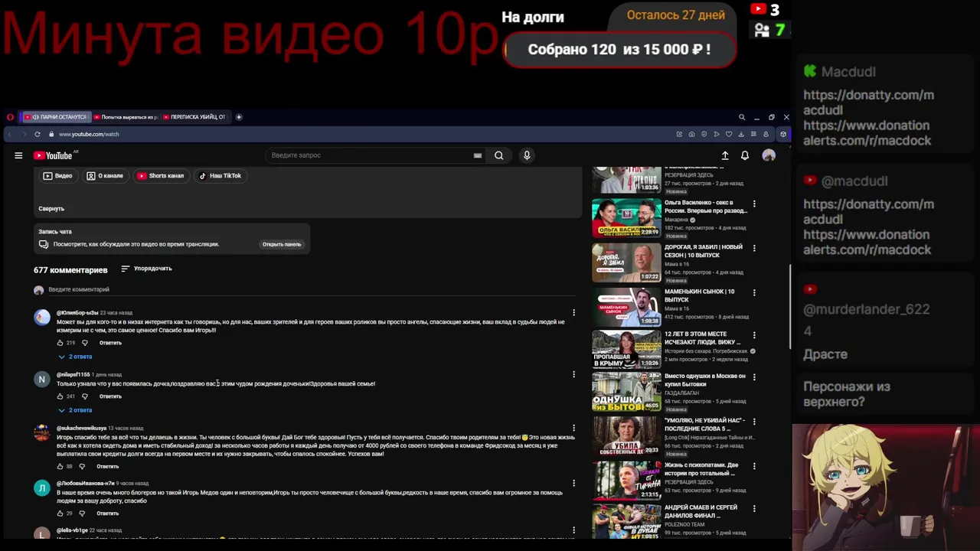Screen dimensions: 980x551
Task: Open 'ДОРОГАЯ, Я ЗАБИЛ' video thumbnail
Action: point(626,262)
